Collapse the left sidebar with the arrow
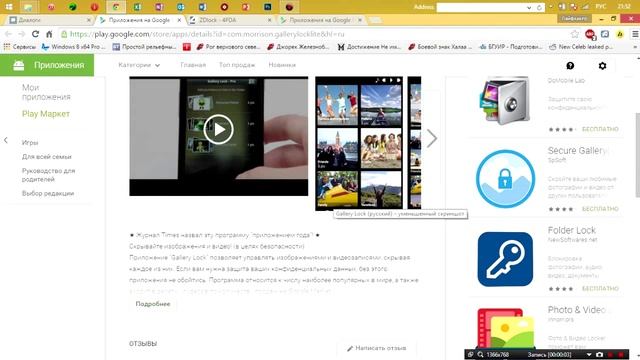The image size is (640, 360). point(6,140)
